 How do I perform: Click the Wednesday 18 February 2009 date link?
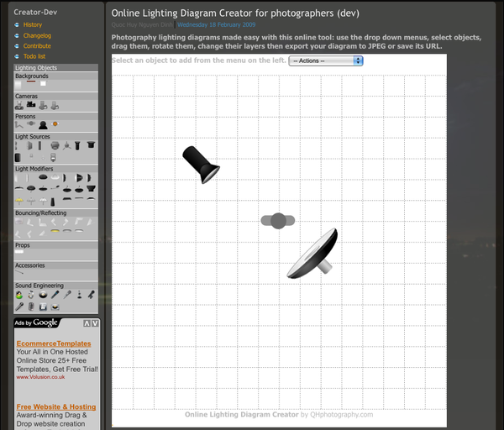(x=217, y=24)
